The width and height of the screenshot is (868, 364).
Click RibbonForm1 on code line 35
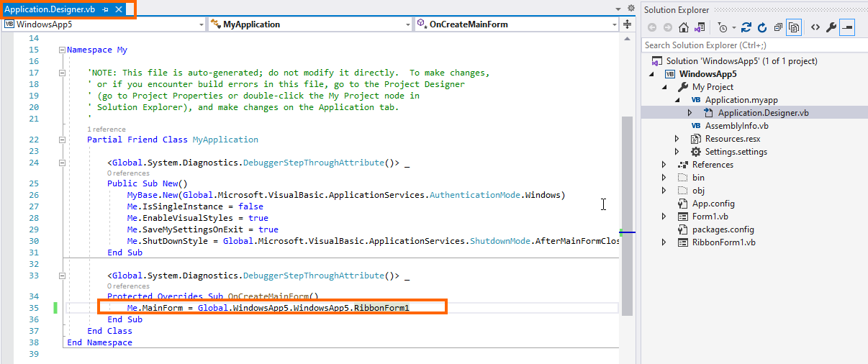click(381, 308)
